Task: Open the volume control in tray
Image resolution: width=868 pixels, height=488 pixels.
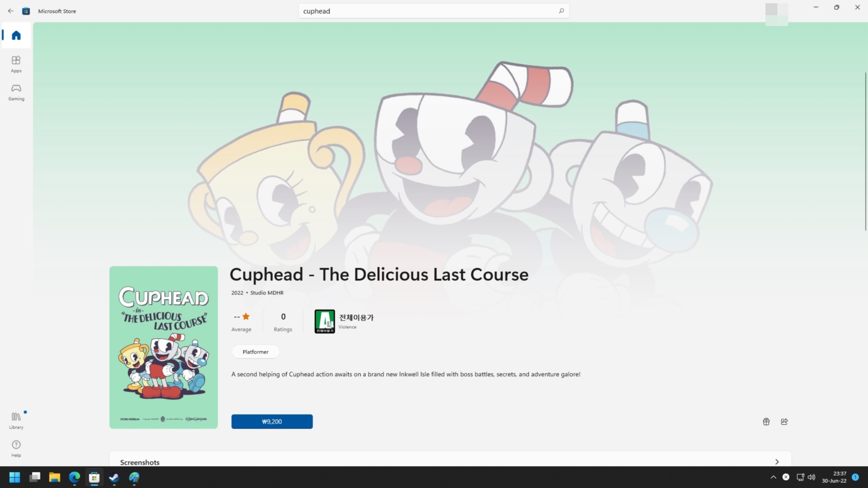Action: click(x=812, y=477)
